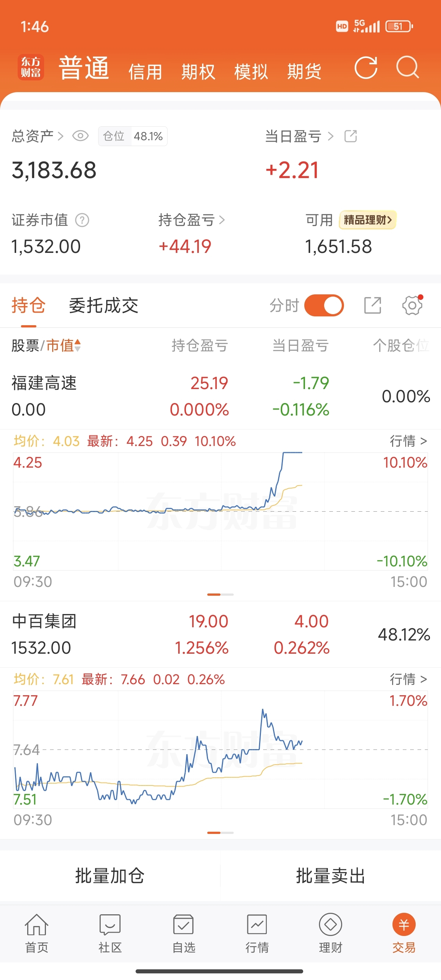Switch to 委托成交 tab
The image size is (441, 980).
[104, 305]
